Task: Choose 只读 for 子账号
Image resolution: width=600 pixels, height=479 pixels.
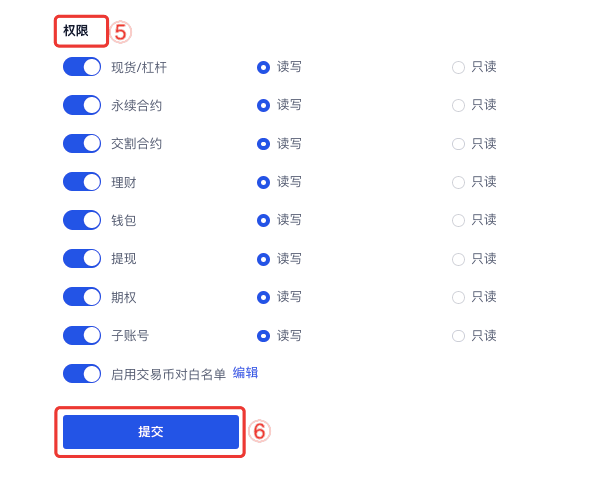Action: (459, 336)
